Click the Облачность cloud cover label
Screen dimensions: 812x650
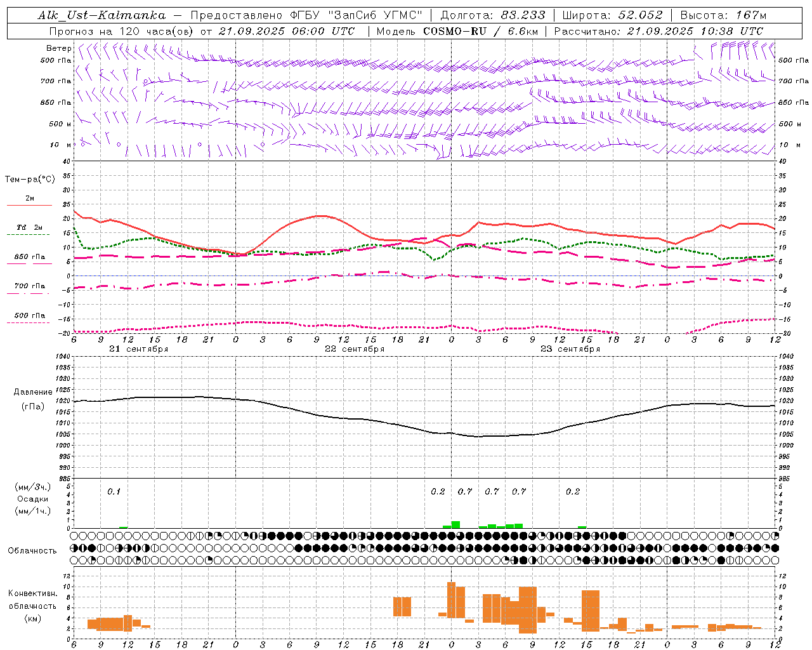[32, 550]
